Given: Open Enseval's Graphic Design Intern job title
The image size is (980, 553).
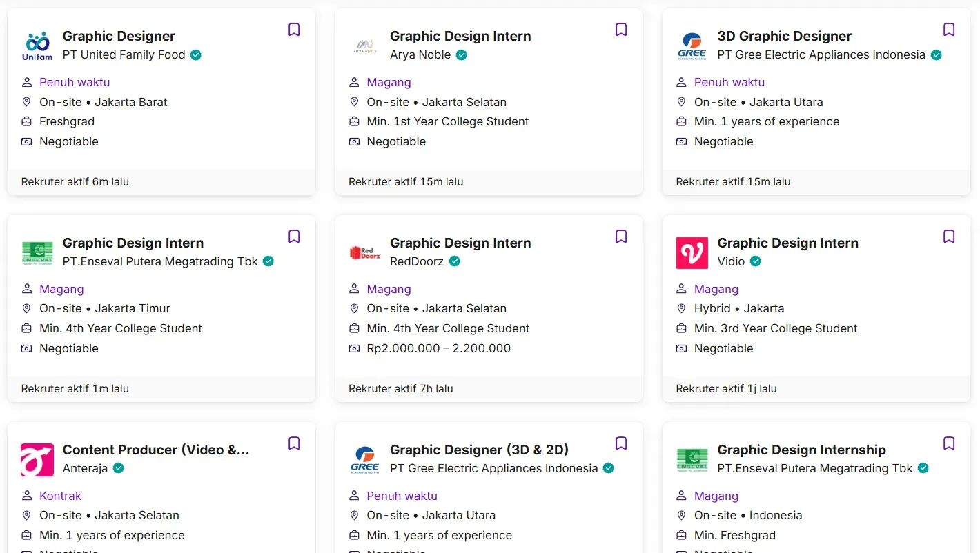Looking at the screenshot, I should point(133,243).
